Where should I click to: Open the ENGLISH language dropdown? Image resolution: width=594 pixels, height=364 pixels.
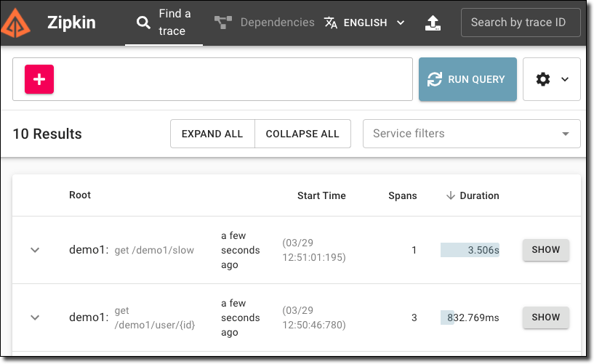tap(374, 23)
